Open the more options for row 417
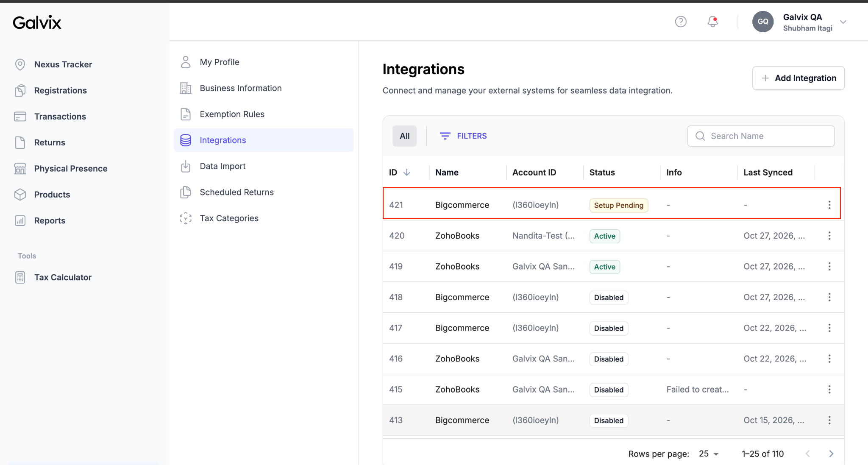This screenshot has width=868, height=465. click(829, 328)
